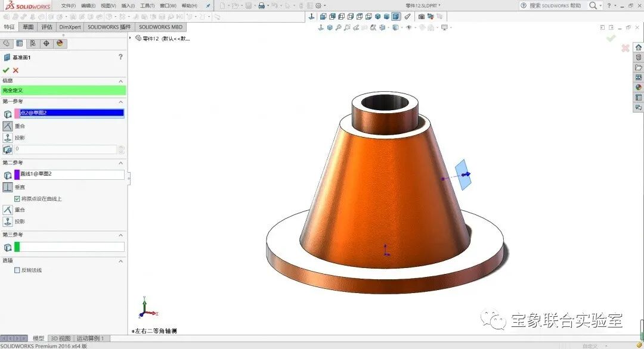Screen dimensions: 644x349
Task: Open the View Palette task pane icon
Action: (638, 77)
